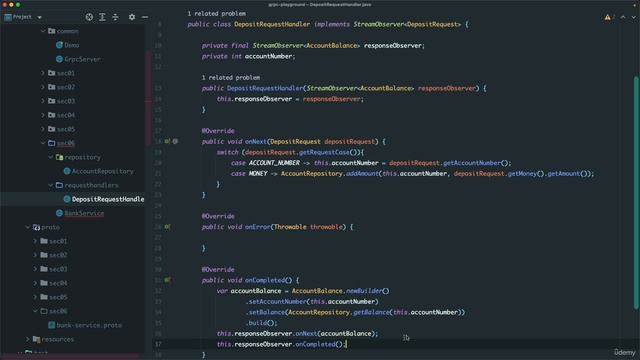Click the implements gutter icon beside onCompleted

pyautogui.click(x=167, y=280)
